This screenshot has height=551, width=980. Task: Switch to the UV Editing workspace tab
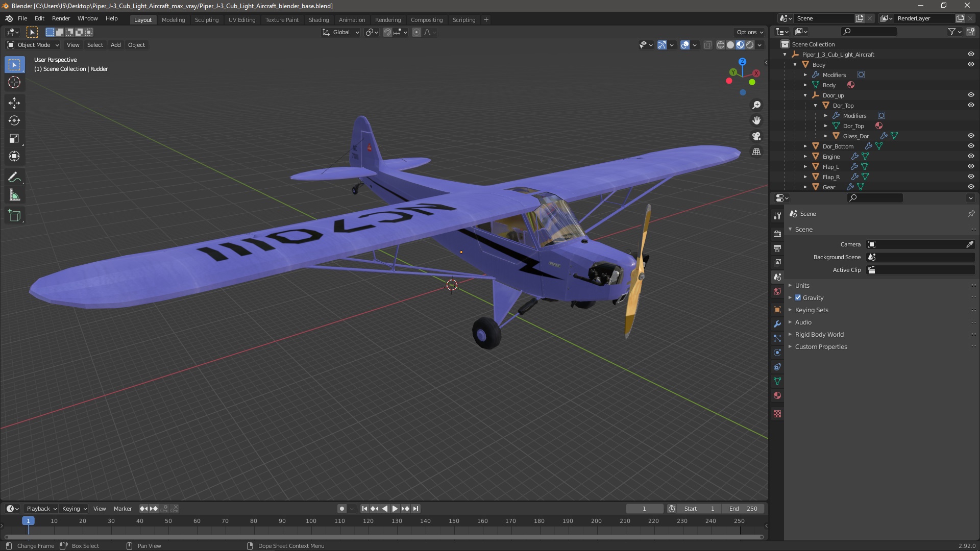point(242,20)
